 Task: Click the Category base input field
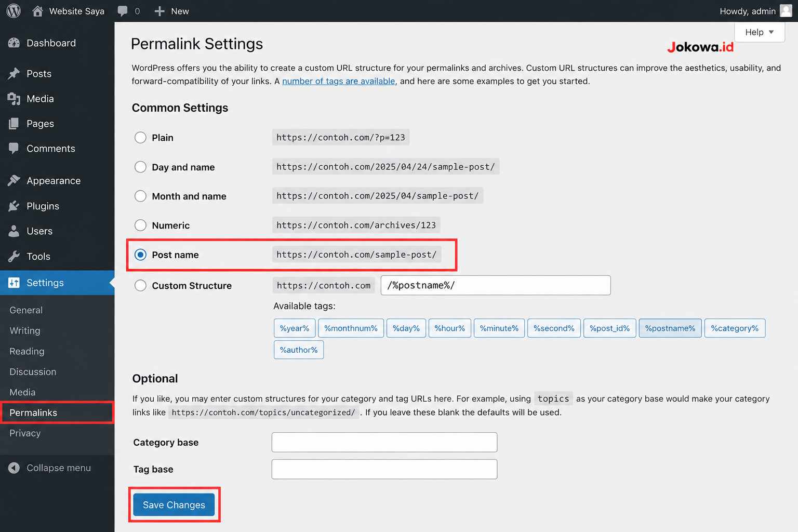[384, 442]
